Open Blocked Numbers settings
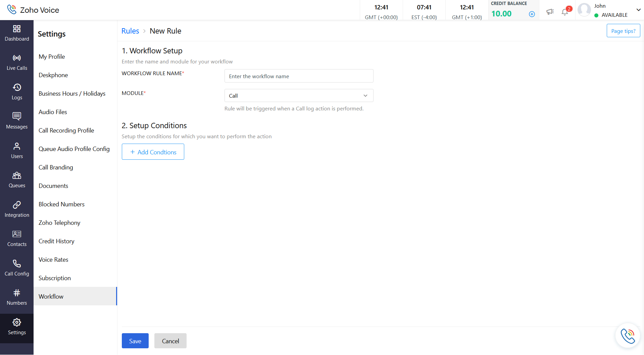 (62, 204)
